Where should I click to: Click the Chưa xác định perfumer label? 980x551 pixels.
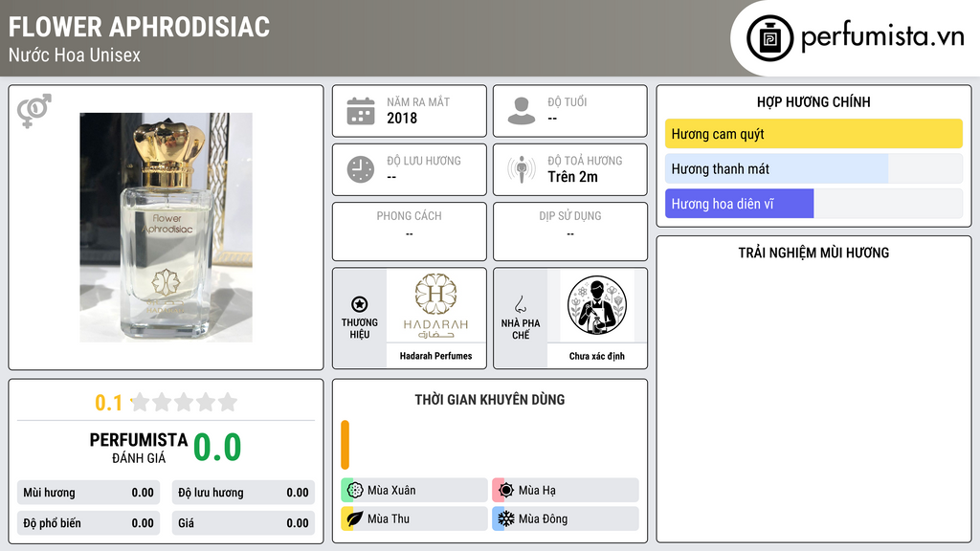597,356
